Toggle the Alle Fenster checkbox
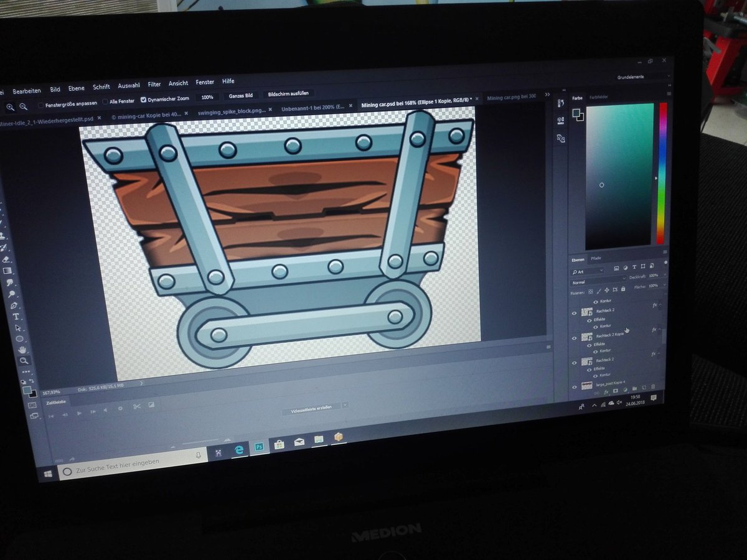The height and width of the screenshot is (560, 747). (105, 102)
